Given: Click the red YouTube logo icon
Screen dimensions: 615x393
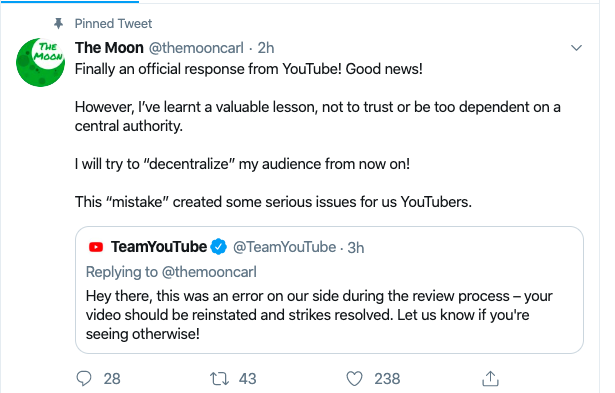Looking at the screenshot, I should 96,247.
